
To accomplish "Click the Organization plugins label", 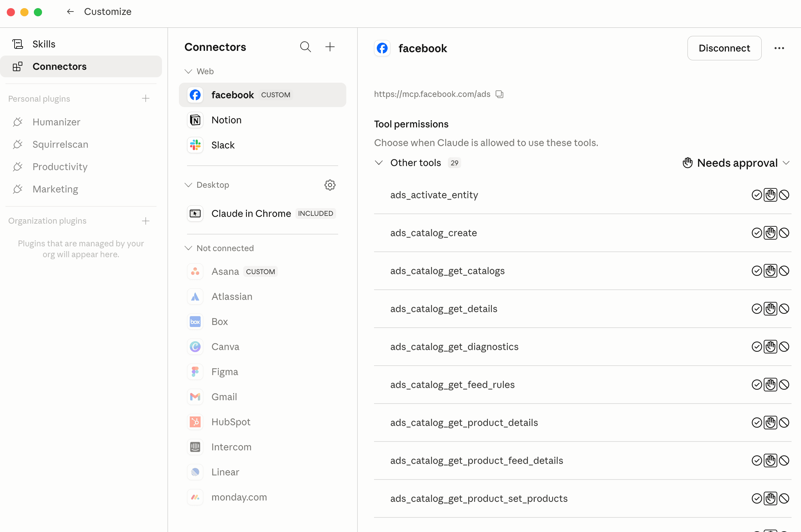I will [47, 221].
